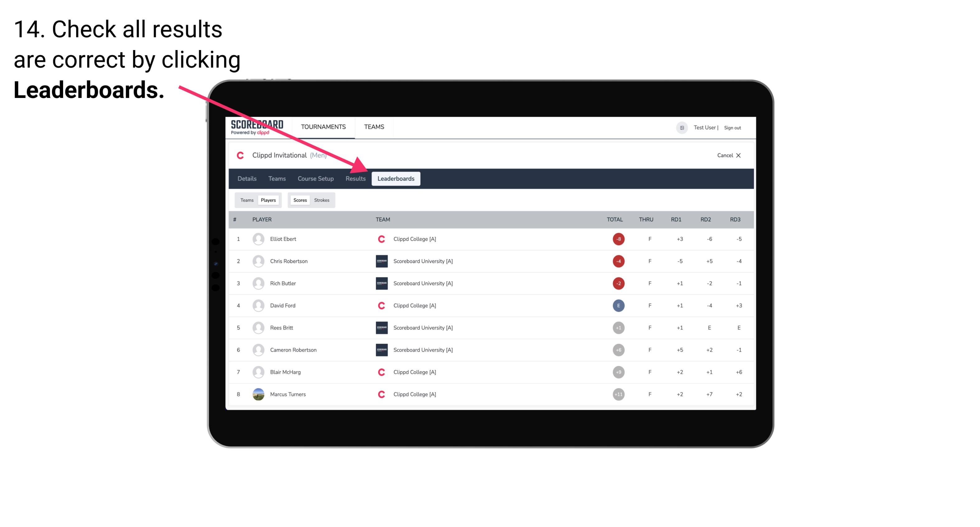Click Scoreboard University team icon for Chris Robertson

pyautogui.click(x=380, y=261)
